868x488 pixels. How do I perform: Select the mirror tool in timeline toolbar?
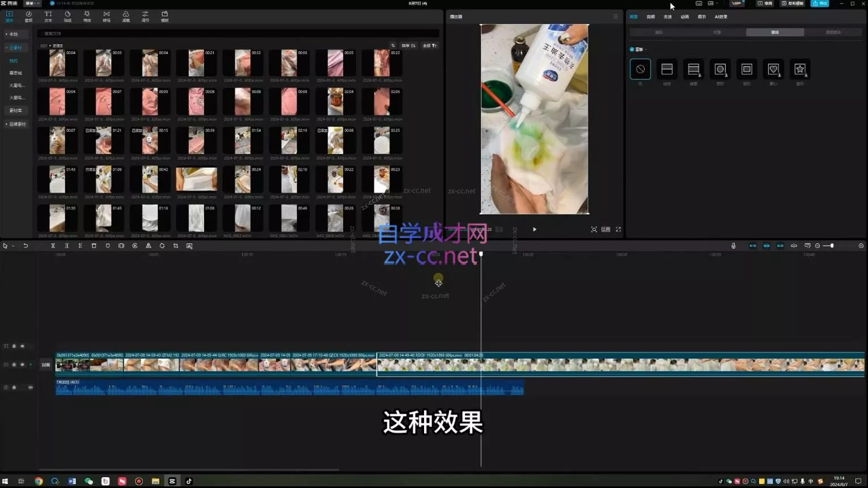pyautogui.click(x=149, y=246)
